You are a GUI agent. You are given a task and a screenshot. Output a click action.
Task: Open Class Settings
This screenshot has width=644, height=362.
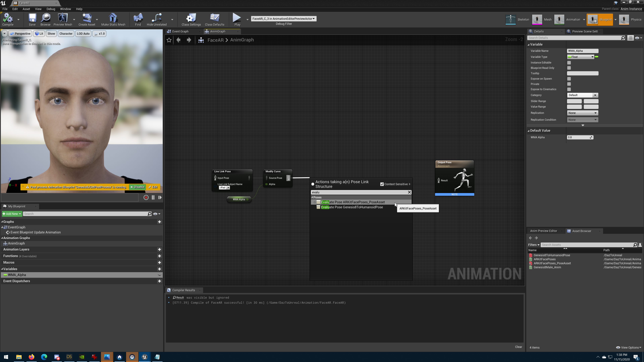point(191,19)
